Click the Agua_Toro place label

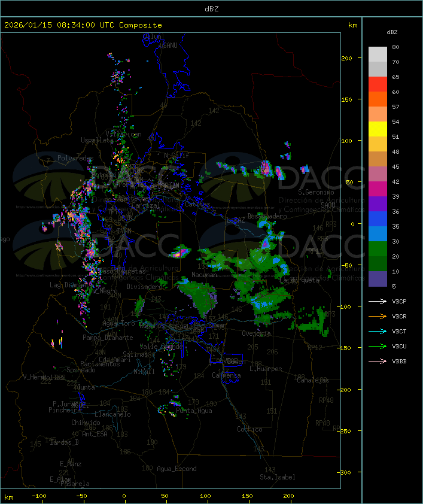tap(118, 323)
